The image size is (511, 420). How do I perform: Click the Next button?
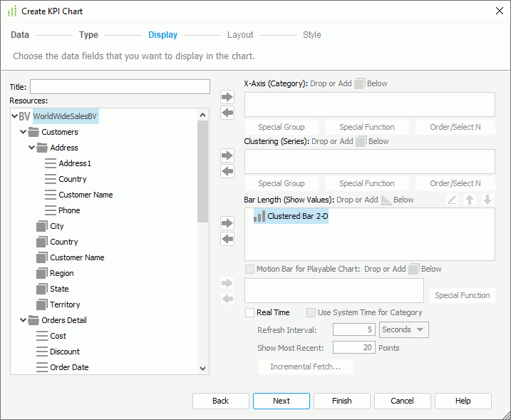pos(282,401)
